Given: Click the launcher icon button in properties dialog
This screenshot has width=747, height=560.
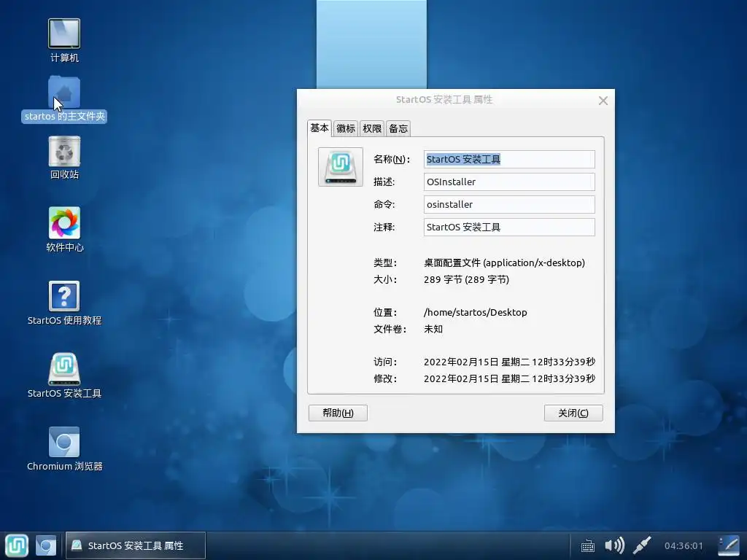Looking at the screenshot, I should (x=341, y=167).
